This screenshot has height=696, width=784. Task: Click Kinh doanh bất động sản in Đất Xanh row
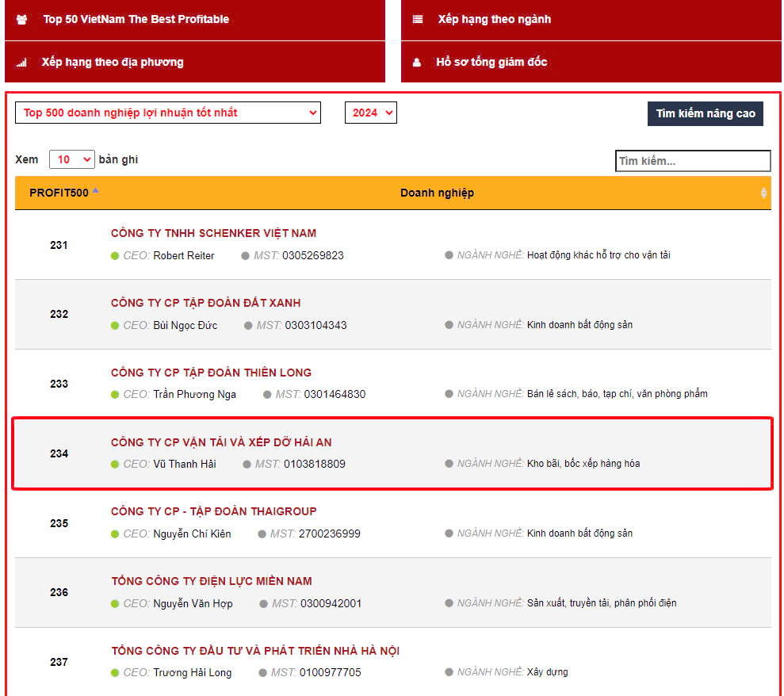(x=579, y=325)
